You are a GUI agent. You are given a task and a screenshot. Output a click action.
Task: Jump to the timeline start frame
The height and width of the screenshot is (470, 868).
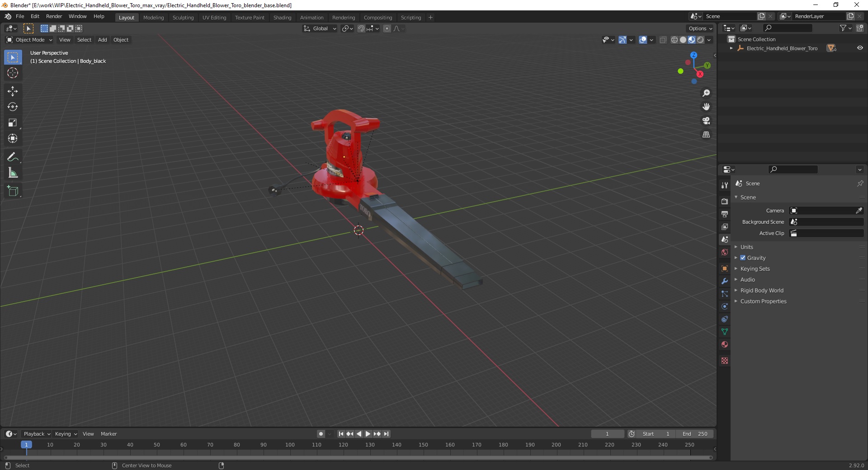point(341,434)
